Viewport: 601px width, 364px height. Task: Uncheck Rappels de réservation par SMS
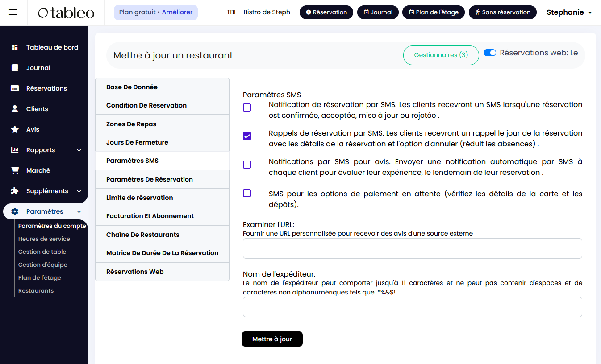[x=247, y=136]
